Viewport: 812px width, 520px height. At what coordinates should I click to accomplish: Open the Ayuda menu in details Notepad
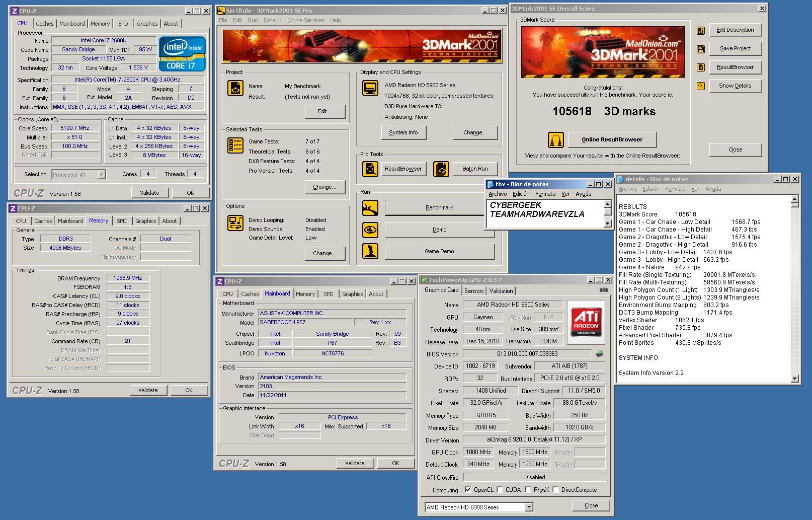(713, 189)
